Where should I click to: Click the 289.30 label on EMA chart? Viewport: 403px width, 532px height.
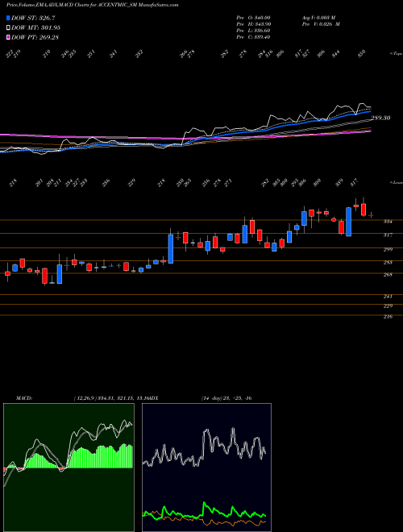point(380,118)
